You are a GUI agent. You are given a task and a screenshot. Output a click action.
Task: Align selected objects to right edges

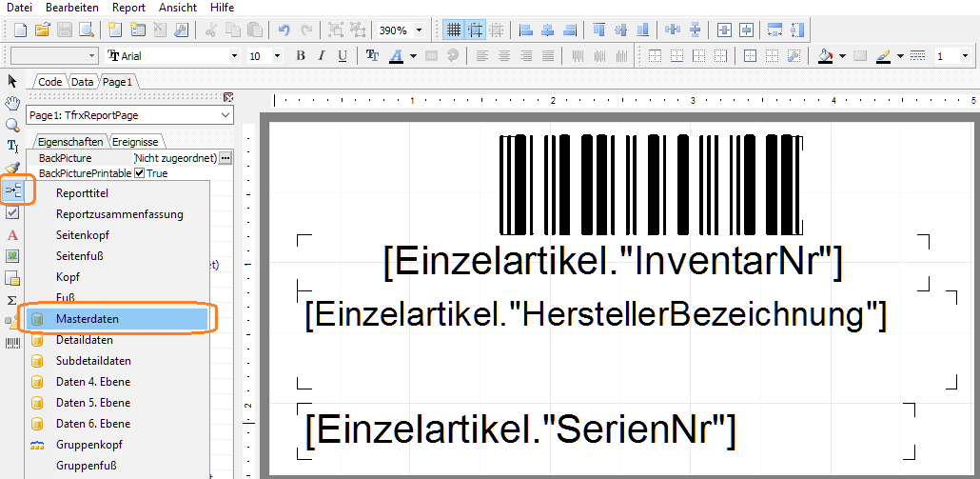[569, 30]
